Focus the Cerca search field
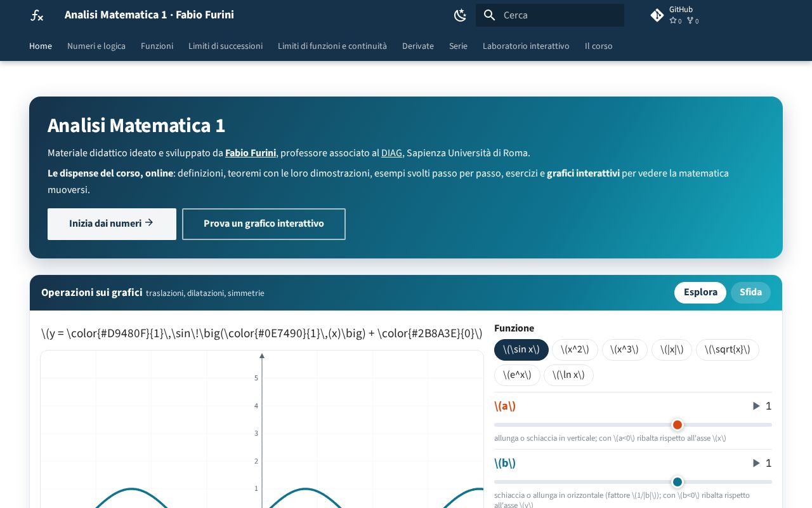 coord(550,15)
